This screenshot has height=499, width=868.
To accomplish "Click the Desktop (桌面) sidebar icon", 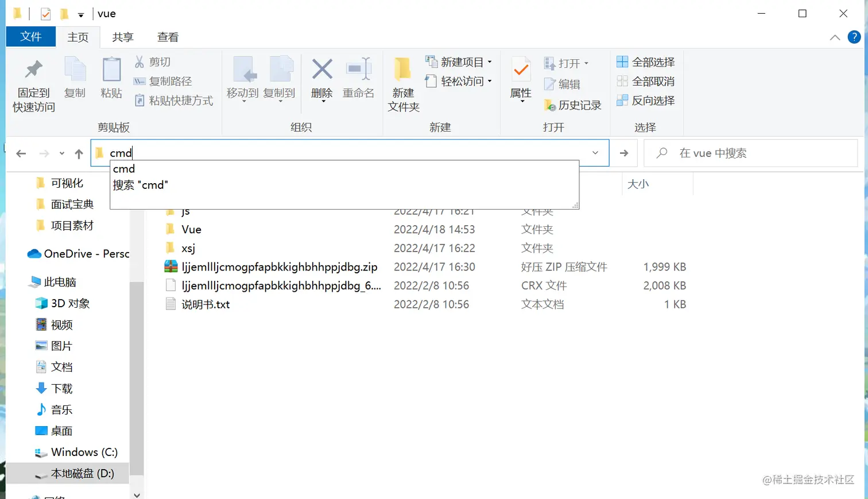I will point(41,431).
